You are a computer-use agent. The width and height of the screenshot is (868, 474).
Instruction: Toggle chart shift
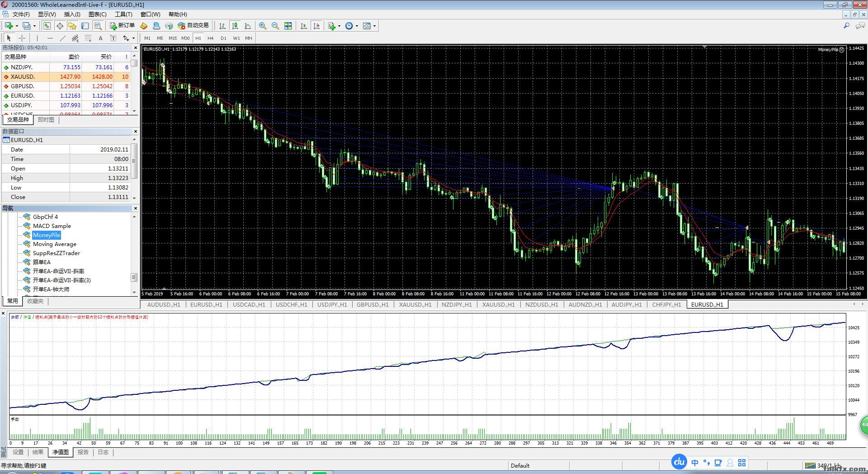316,26
